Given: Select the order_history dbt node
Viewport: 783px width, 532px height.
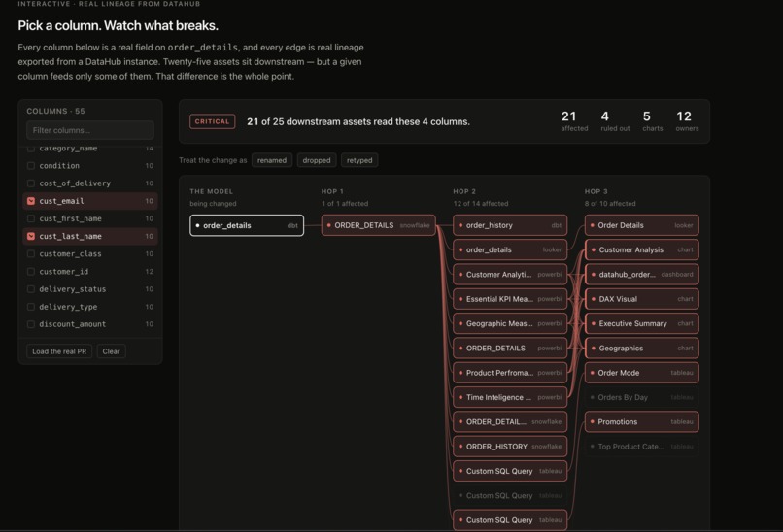Looking at the screenshot, I should click(510, 225).
